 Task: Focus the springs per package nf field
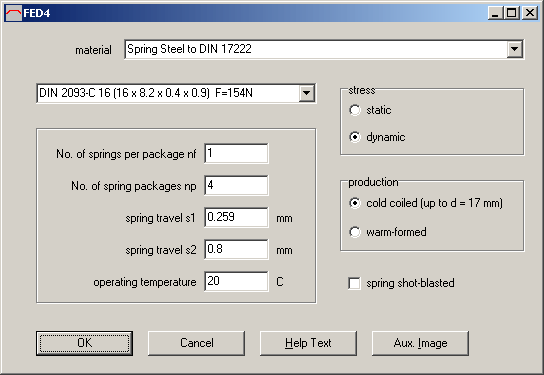(236, 153)
